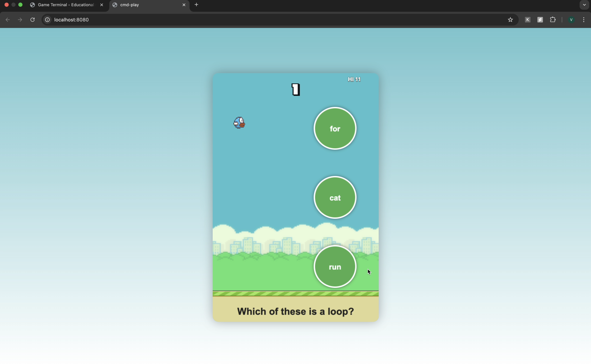Open the Extensions puzzle icon
Image resolution: width=591 pixels, height=364 pixels.
pos(553,20)
